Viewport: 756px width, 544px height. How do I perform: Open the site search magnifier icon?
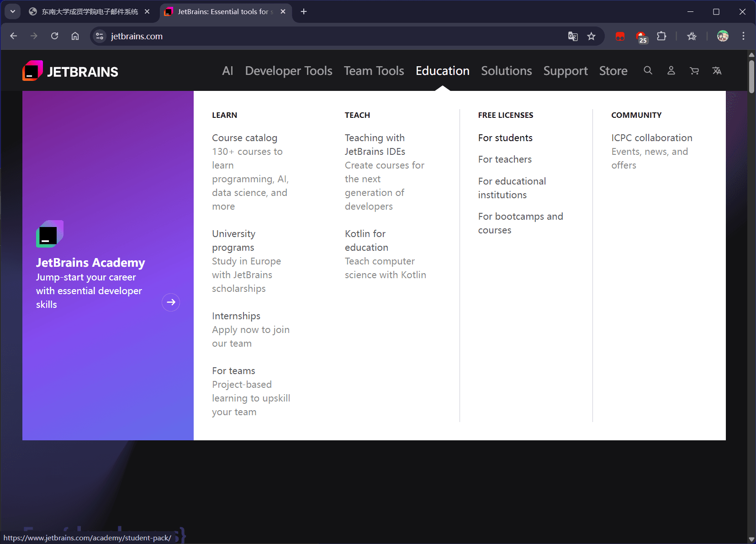click(648, 71)
